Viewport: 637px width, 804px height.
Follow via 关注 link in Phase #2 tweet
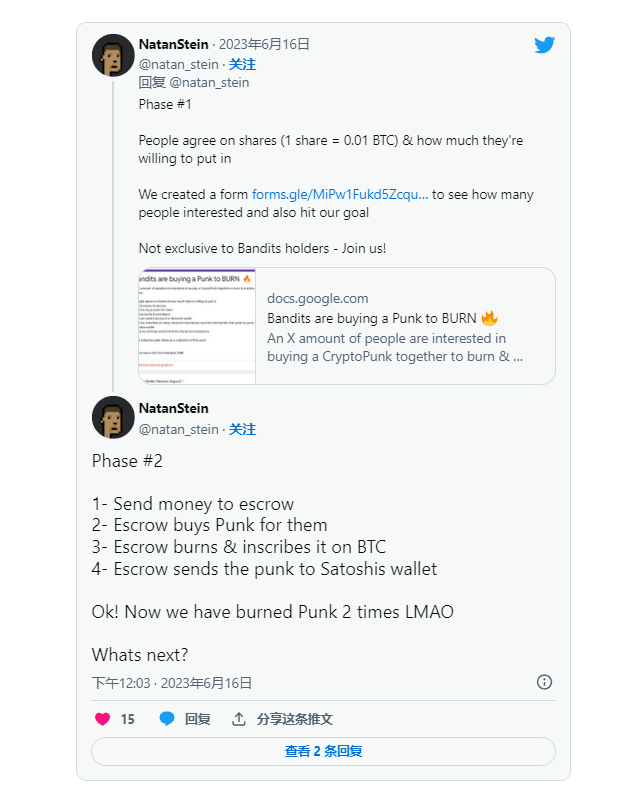click(242, 429)
